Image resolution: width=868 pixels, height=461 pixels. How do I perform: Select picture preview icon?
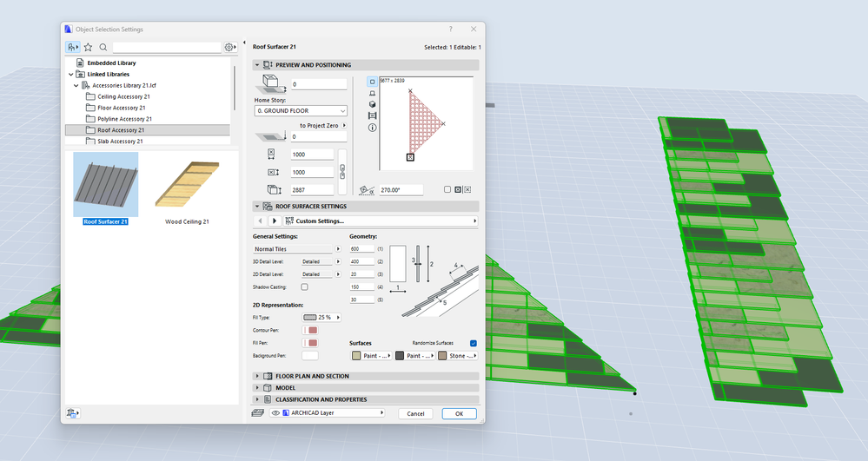(x=372, y=115)
